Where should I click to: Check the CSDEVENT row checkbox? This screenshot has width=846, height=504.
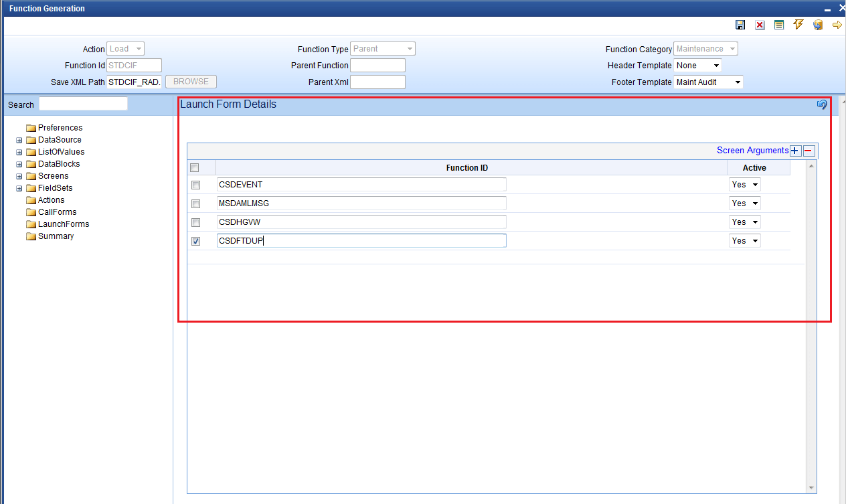196,185
